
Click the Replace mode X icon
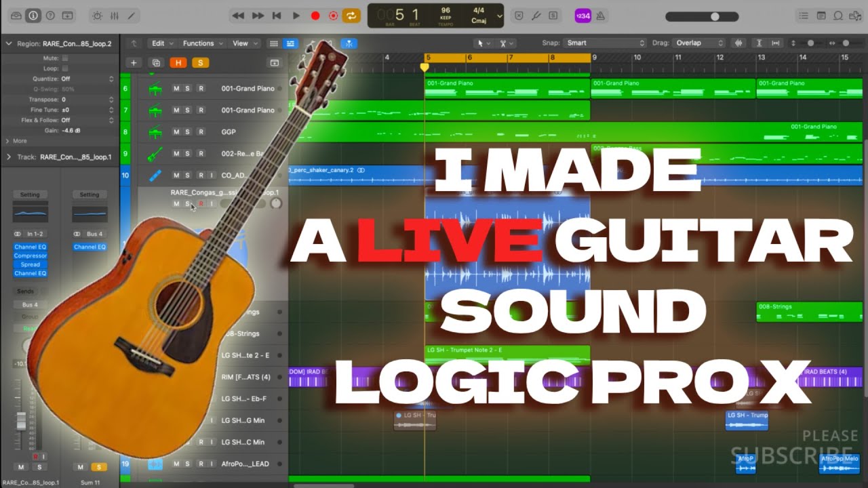(519, 15)
